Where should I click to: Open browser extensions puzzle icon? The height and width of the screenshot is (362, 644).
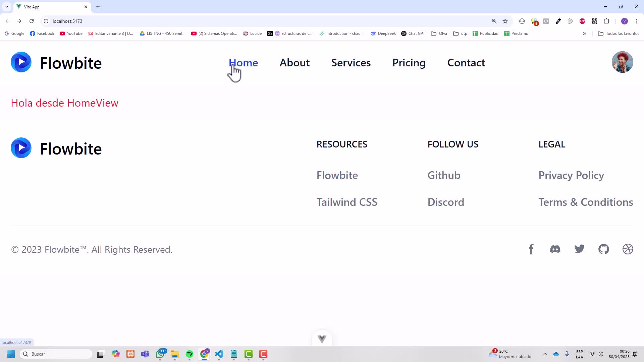[606, 21]
